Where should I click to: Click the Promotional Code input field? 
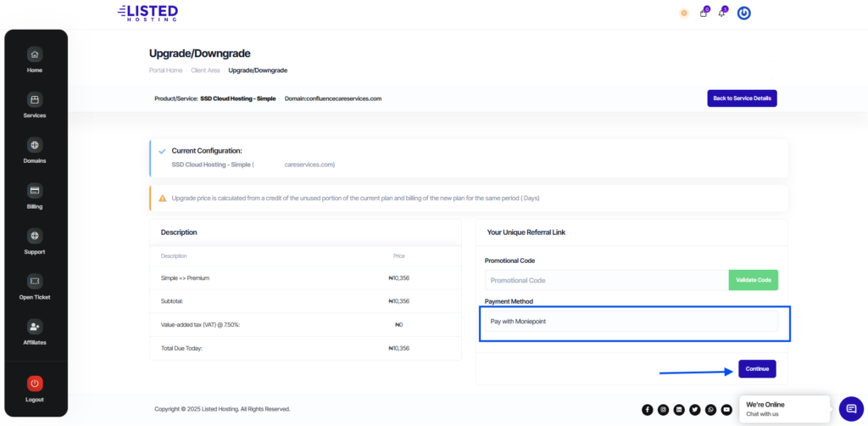pos(606,280)
